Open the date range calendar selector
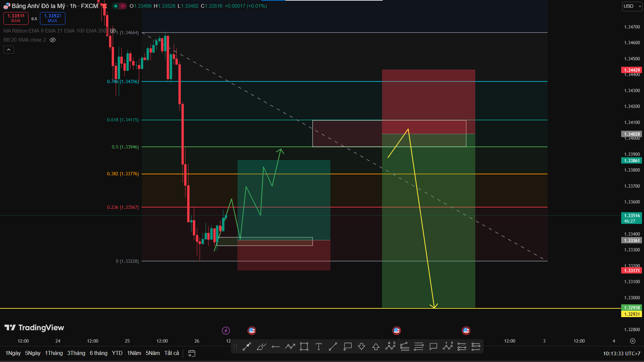 click(192, 353)
